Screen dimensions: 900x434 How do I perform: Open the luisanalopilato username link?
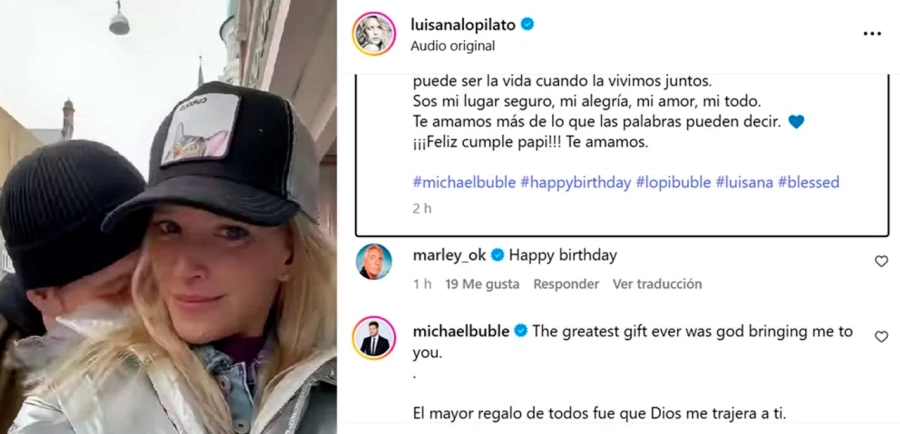tap(464, 24)
